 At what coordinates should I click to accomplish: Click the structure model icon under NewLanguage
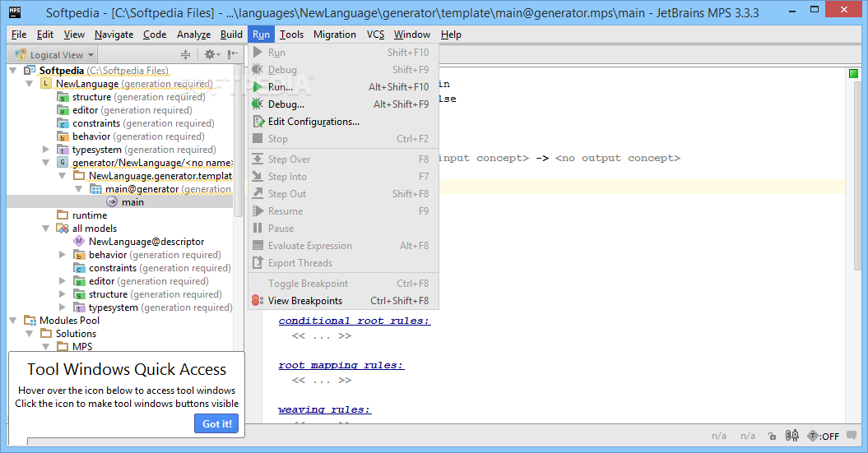click(x=63, y=97)
